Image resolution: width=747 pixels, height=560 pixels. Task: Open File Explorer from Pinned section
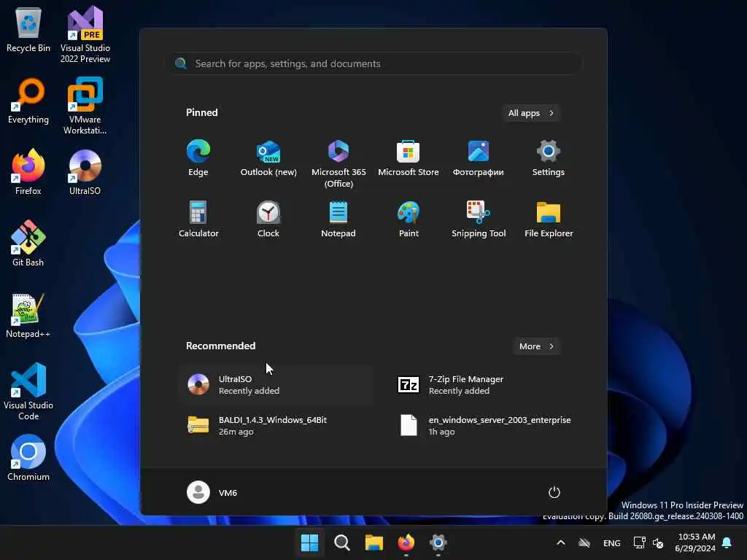coord(549,219)
